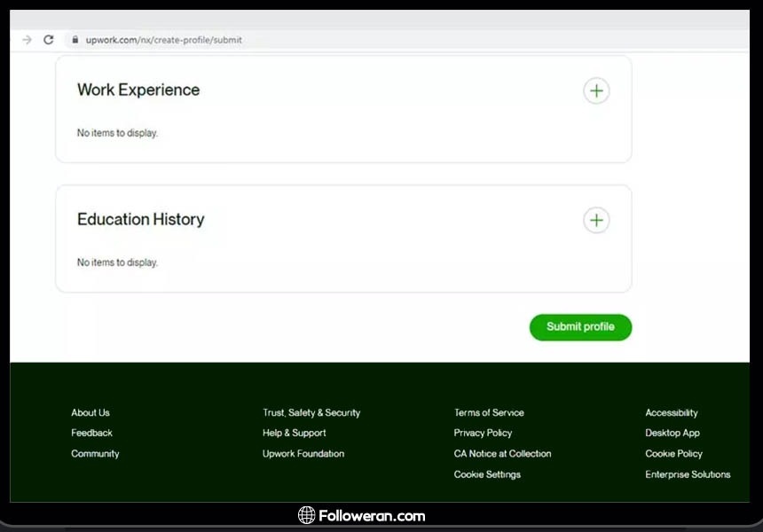Read the Terms of Service
Viewport: 763px width, 532px height.
pos(489,412)
